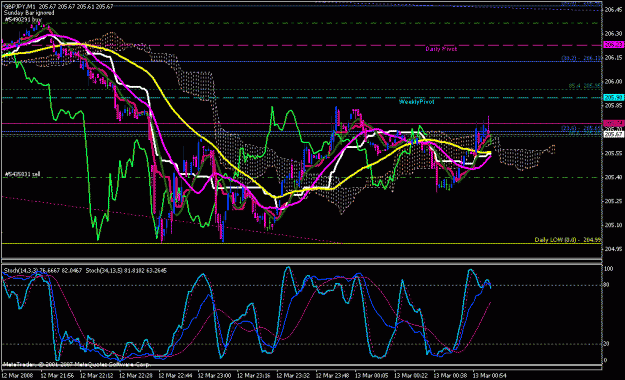This screenshot has height=380, width=625.
Task: Click the '12 Mar 22:28' time axis label
Action: tap(136, 376)
